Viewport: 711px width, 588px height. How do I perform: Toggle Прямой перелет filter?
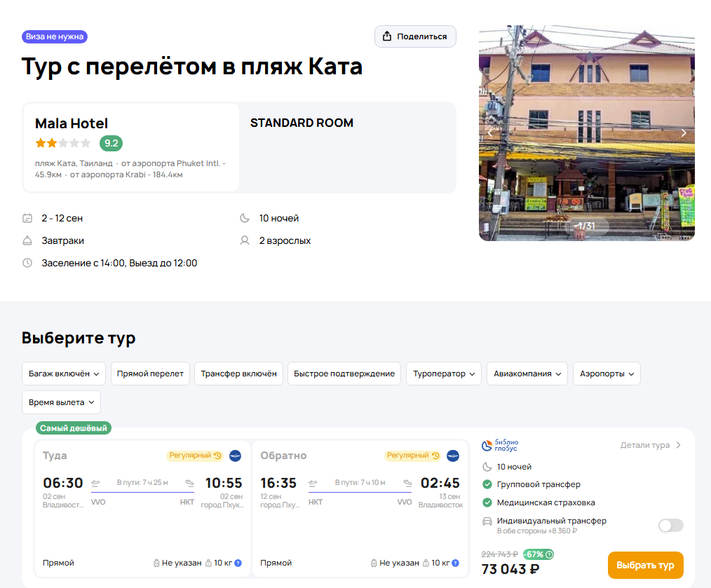click(150, 374)
